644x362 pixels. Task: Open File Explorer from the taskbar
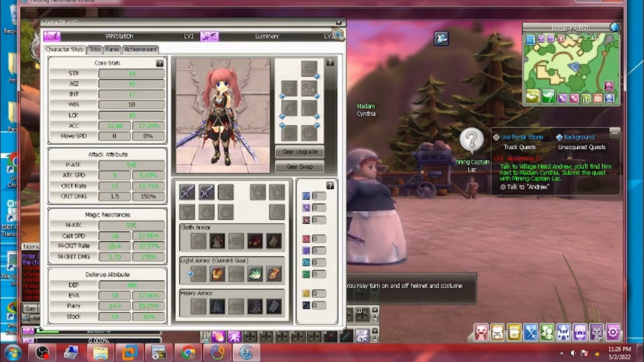(101, 353)
